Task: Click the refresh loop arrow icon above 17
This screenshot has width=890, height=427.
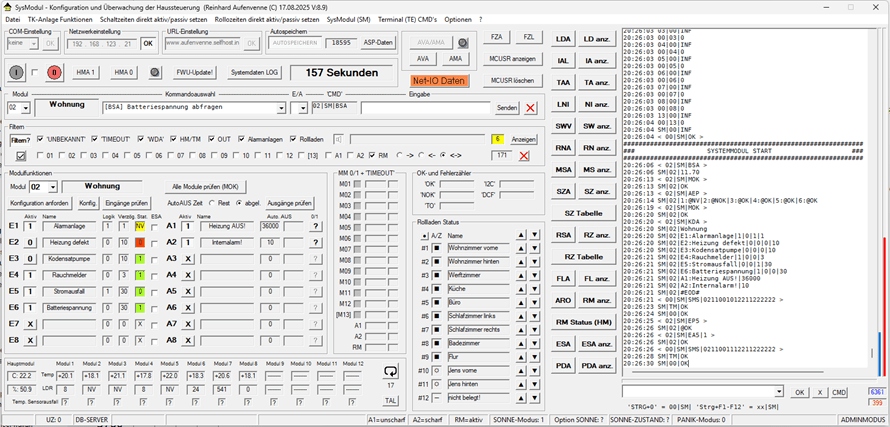Action: pyautogui.click(x=391, y=372)
